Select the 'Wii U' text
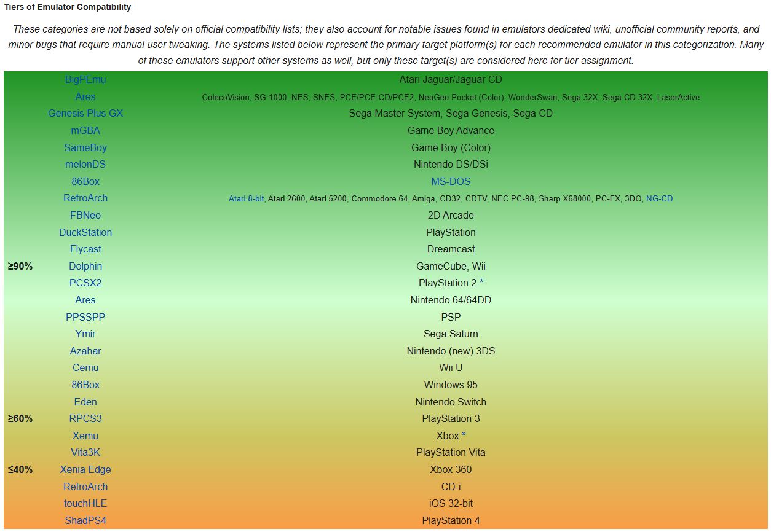The width and height of the screenshot is (771, 532). coord(451,367)
